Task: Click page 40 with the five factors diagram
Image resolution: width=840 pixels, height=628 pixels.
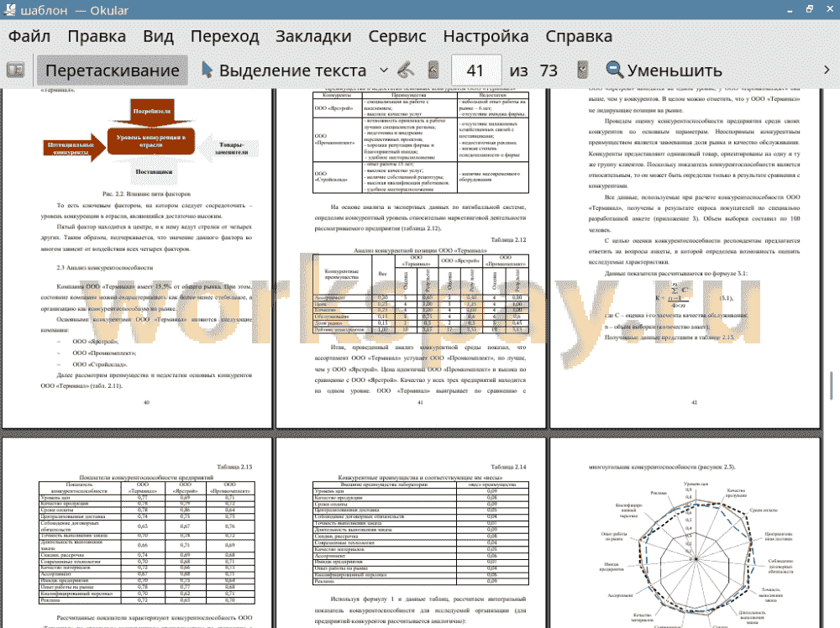Action: pos(137,258)
